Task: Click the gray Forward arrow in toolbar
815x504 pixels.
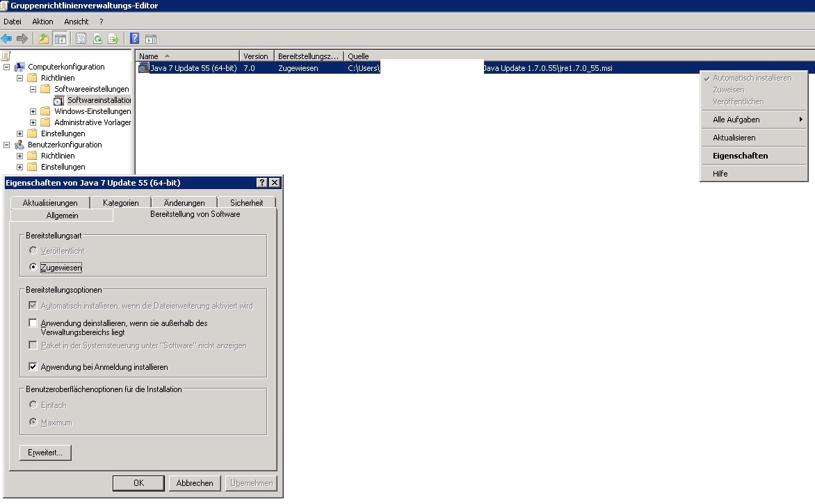Action: [x=22, y=38]
